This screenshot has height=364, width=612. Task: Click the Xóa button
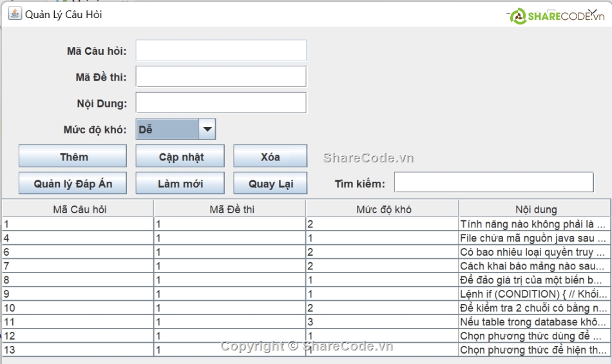(270, 157)
